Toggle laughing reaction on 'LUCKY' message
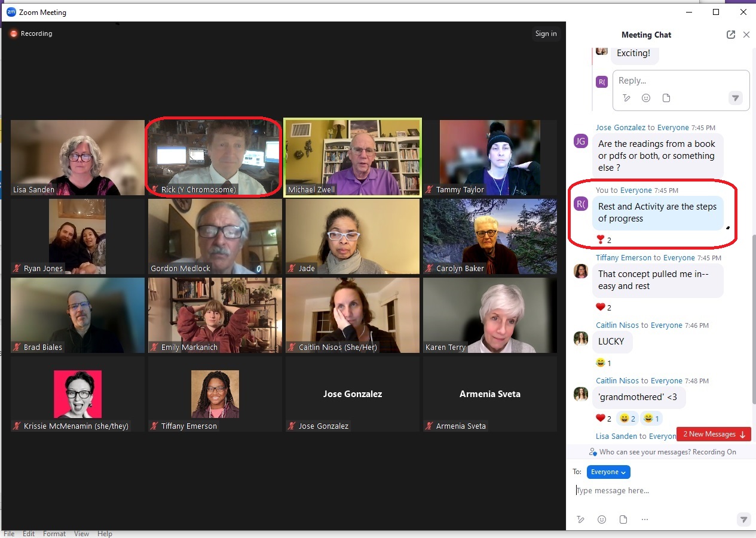 point(604,363)
